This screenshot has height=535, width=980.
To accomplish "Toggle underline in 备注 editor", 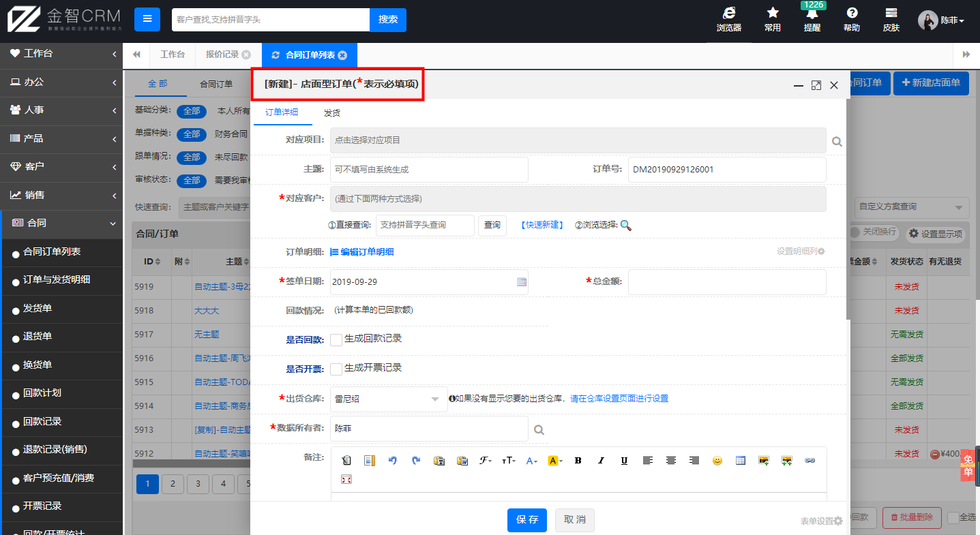I will pos(624,461).
